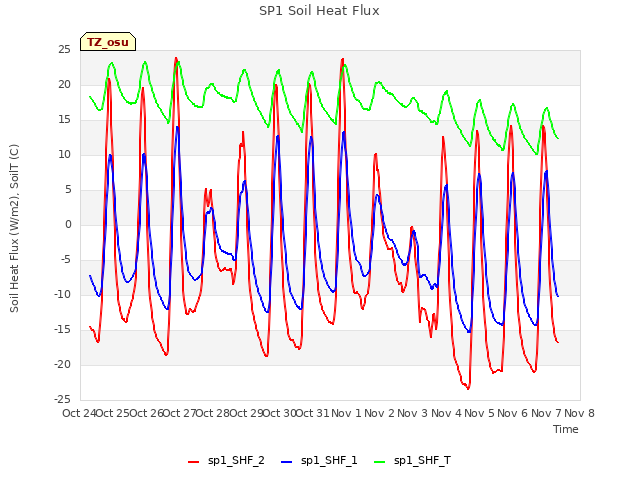Click the sp1_SHF_1 legend label
Image resolution: width=640 pixels, height=480 pixels.
pyautogui.click(x=329, y=460)
